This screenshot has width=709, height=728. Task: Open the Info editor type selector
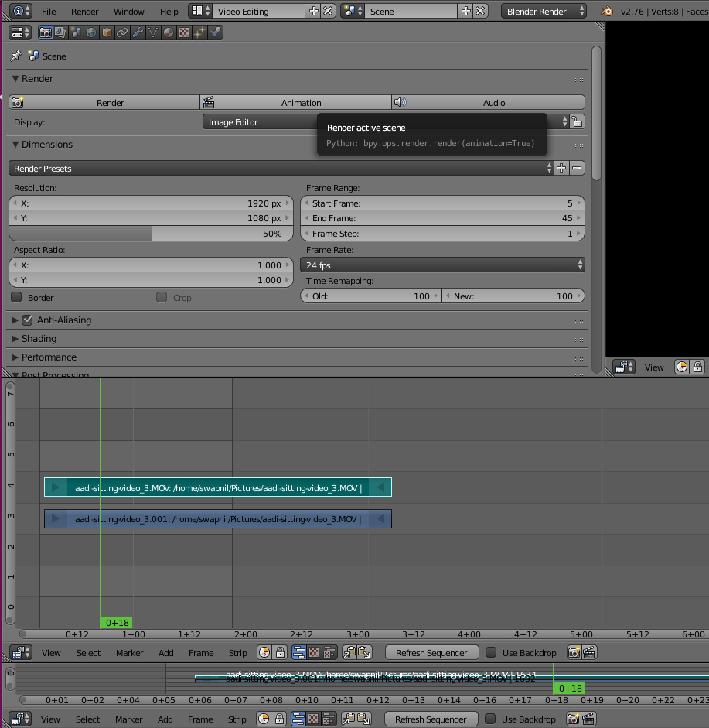(x=21, y=11)
